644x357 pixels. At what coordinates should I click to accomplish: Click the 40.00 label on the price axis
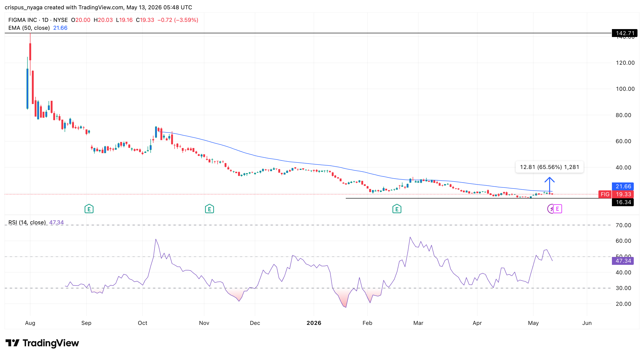624,167
